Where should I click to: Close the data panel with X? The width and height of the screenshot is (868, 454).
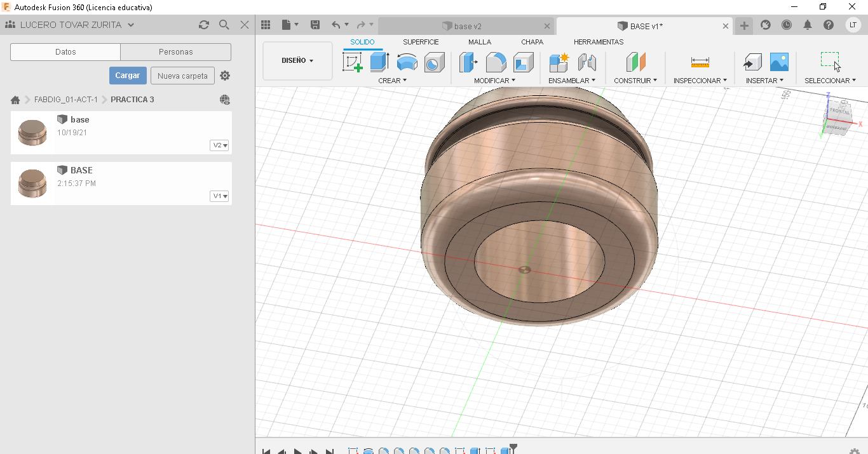click(245, 25)
